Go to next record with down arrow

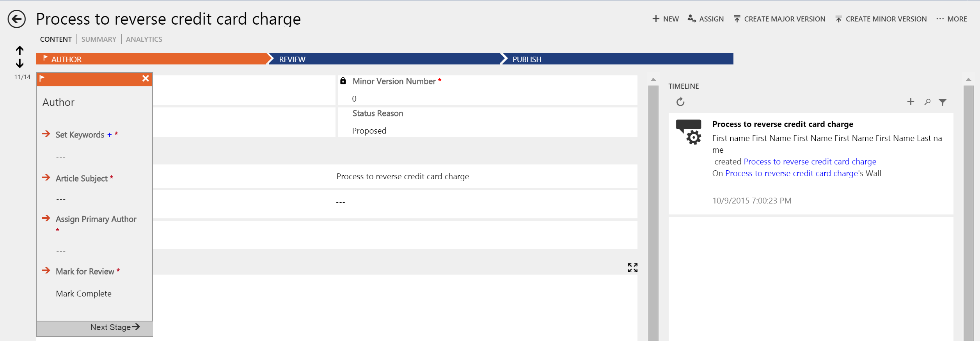pos(20,63)
